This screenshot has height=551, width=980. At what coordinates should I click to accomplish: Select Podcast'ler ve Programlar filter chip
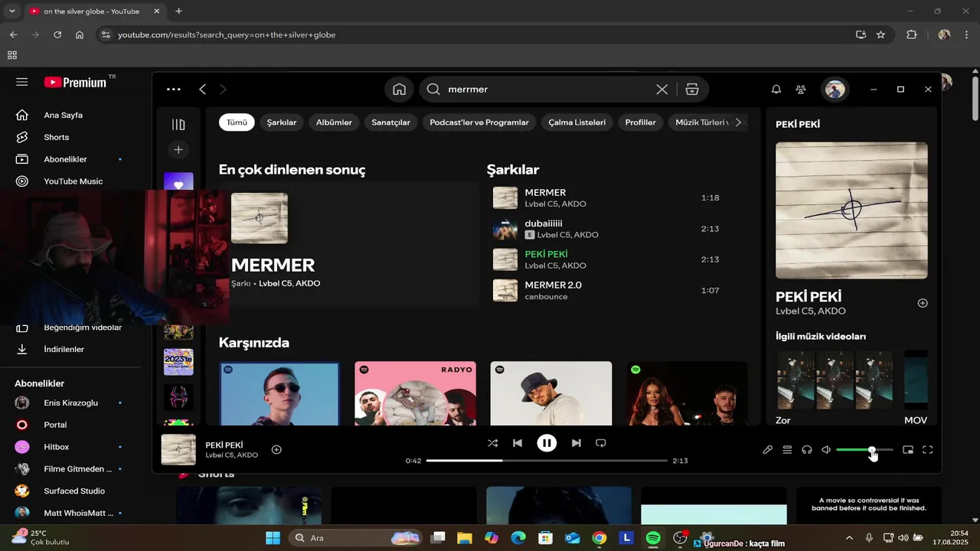(479, 122)
